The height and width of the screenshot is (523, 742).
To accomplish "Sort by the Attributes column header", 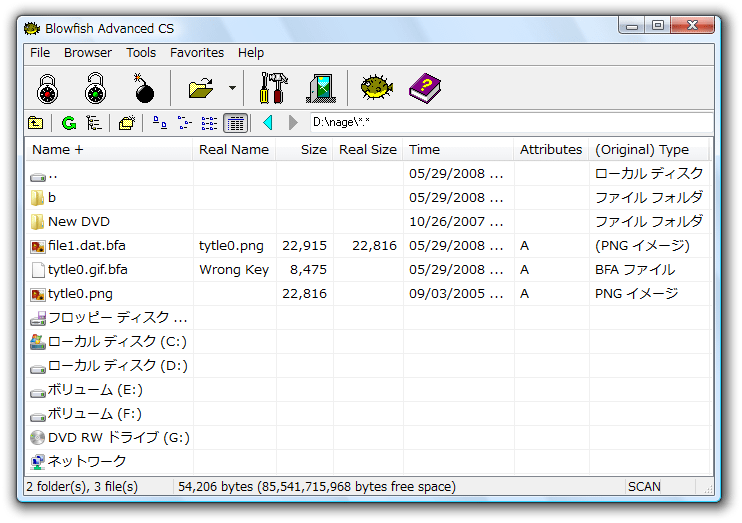I will click(551, 150).
